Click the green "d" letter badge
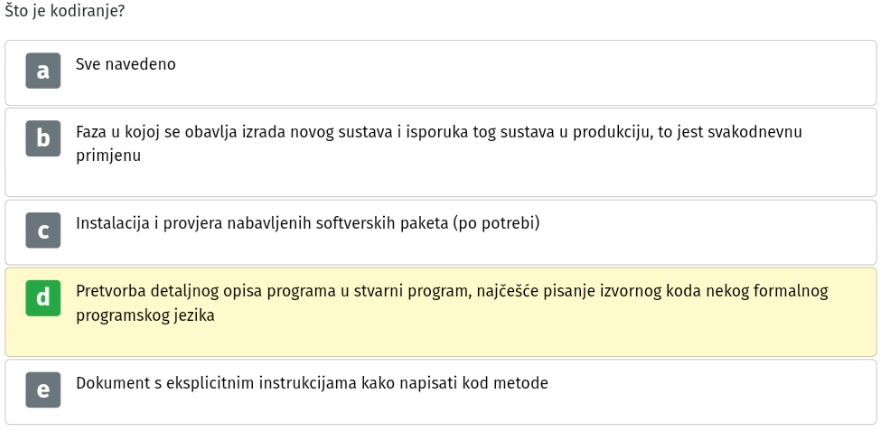 pyautogui.click(x=43, y=298)
